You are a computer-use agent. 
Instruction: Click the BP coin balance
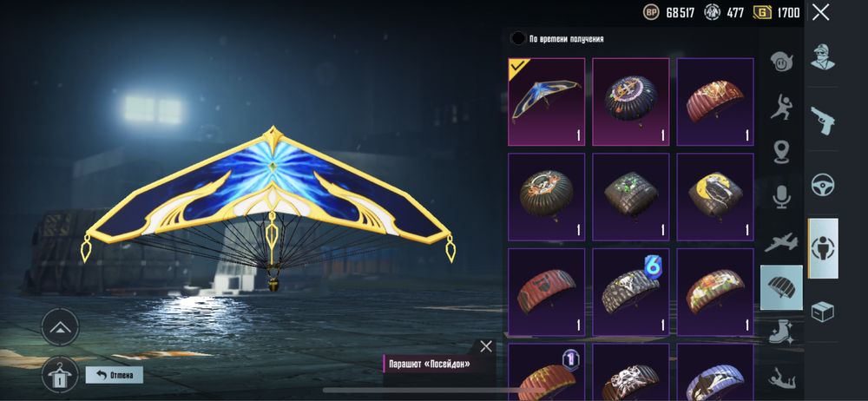coord(668,12)
